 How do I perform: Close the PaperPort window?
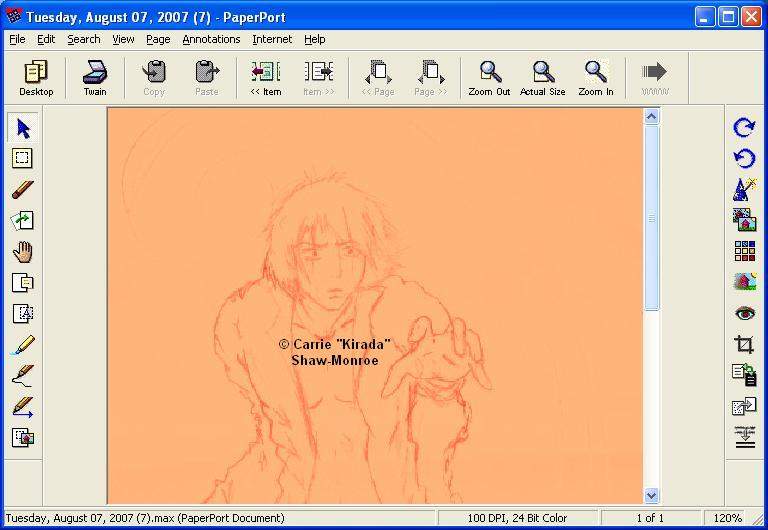[x=751, y=17]
